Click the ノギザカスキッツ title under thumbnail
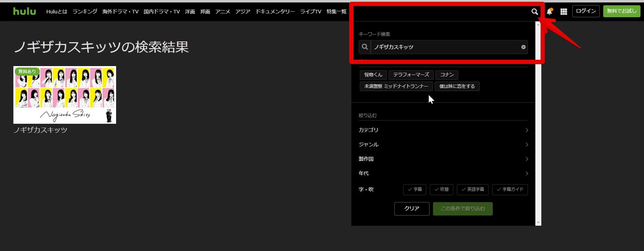 click(40, 130)
